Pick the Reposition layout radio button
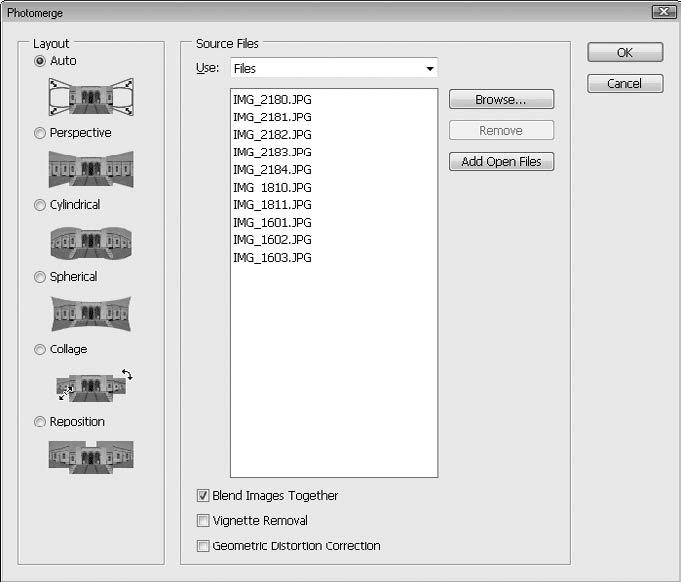This screenshot has height=582, width=681. pos(40,422)
